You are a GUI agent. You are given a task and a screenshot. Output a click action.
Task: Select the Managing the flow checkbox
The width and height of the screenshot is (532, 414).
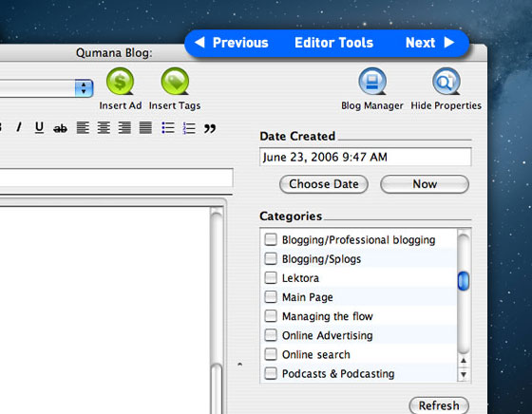271,316
